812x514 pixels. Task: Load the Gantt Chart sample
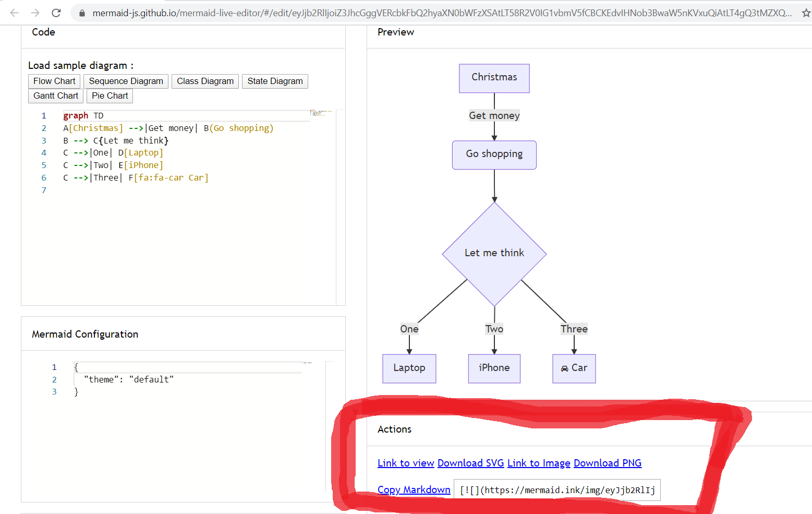pos(56,96)
